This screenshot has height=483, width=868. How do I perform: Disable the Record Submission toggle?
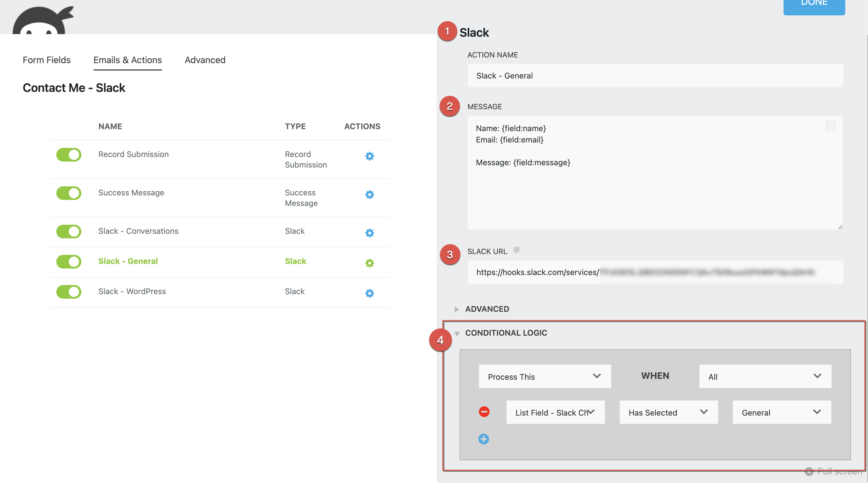tap(69, 155)
